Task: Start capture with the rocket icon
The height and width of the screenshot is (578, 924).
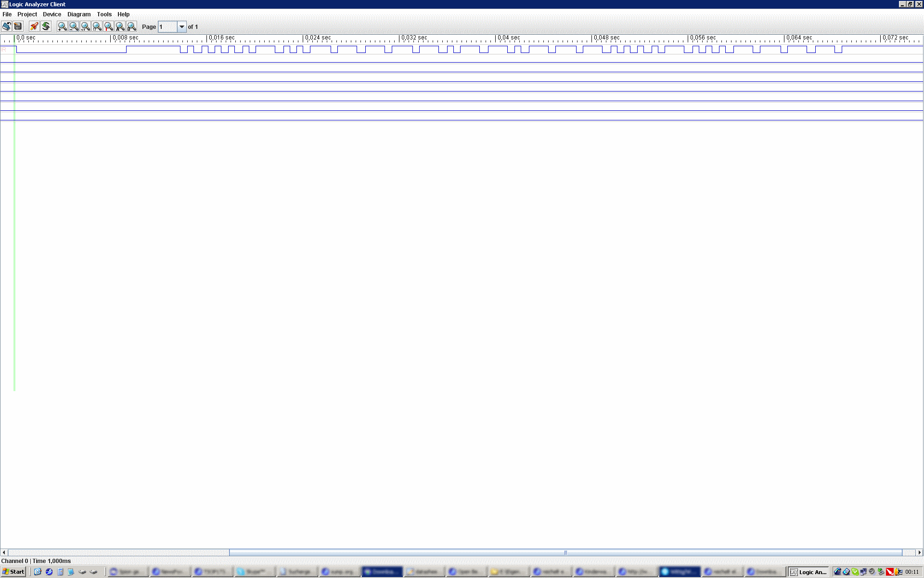Action: click(34, 26)
